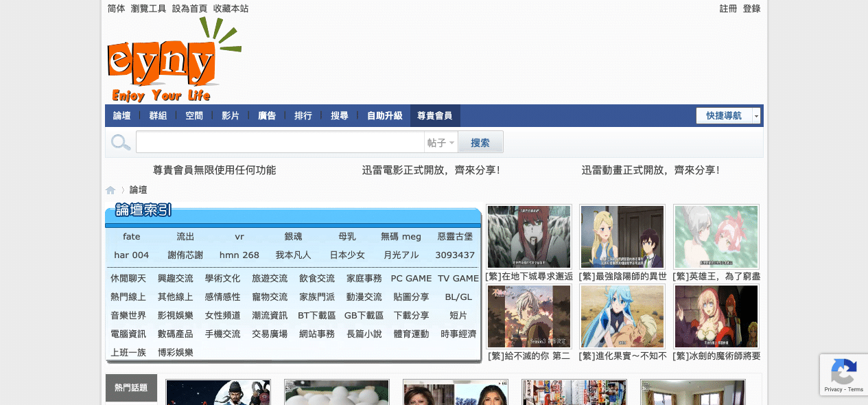Click the 銀魂 keyword link

point(293,236)
